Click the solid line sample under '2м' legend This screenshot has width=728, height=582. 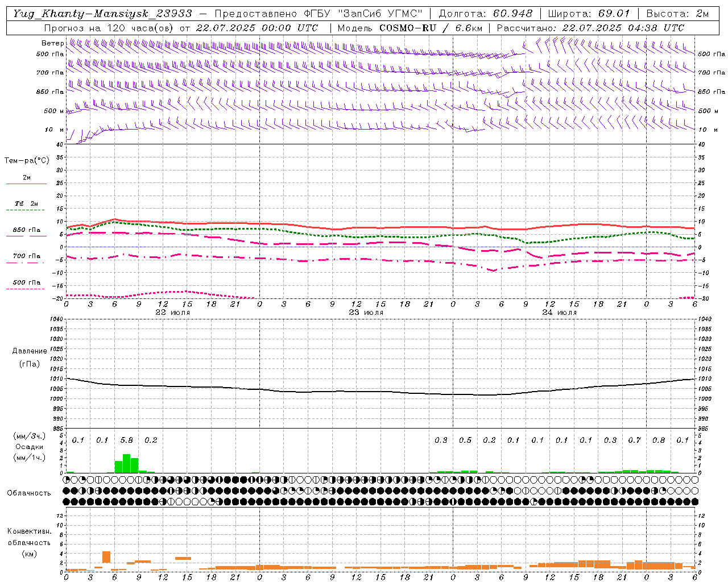pyautogui.click(x=26, y=184)
